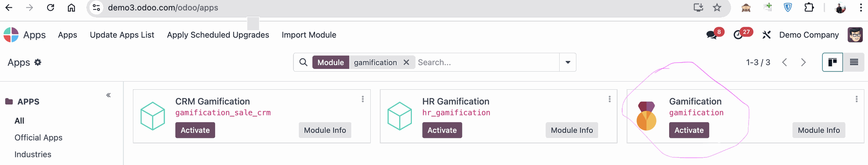Screen dimensions: 868x165
Task: Open the Gamification card kebab menu
Action: point(856,99)
